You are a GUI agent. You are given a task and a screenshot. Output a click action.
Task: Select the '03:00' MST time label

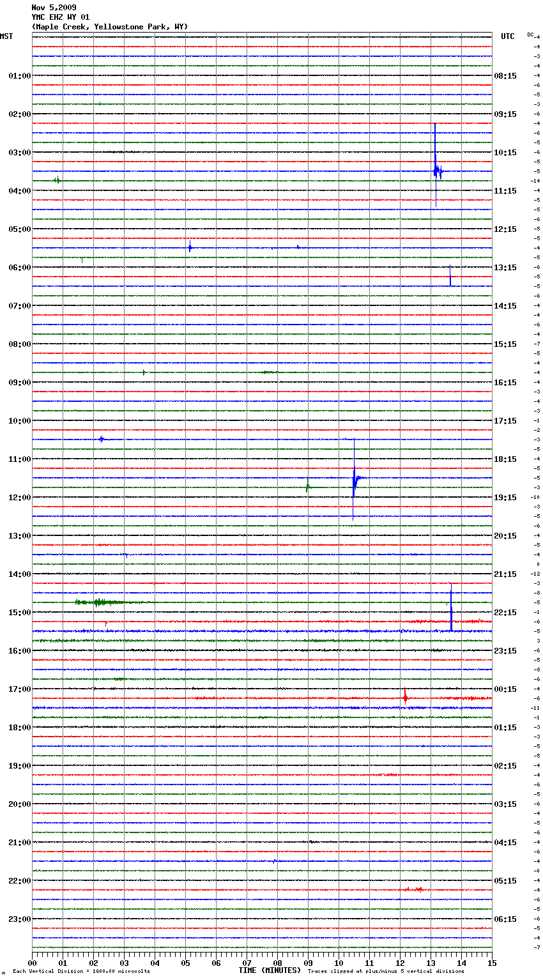20,153
